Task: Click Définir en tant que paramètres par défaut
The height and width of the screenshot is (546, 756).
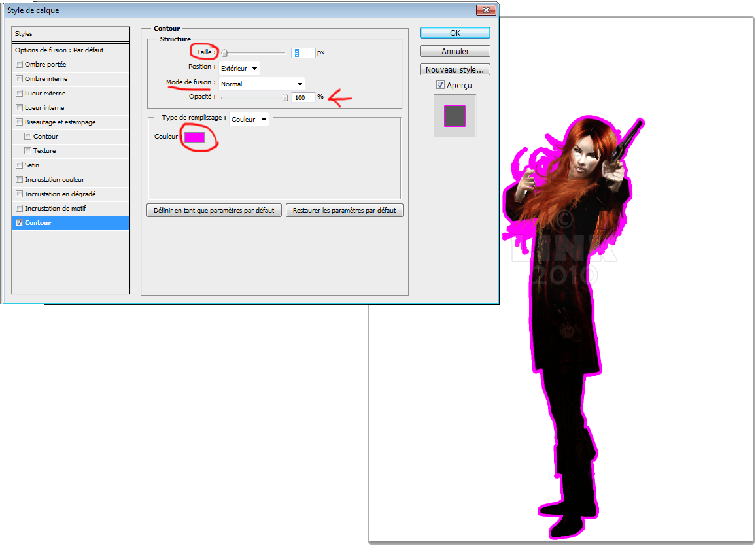Action: 215,211
